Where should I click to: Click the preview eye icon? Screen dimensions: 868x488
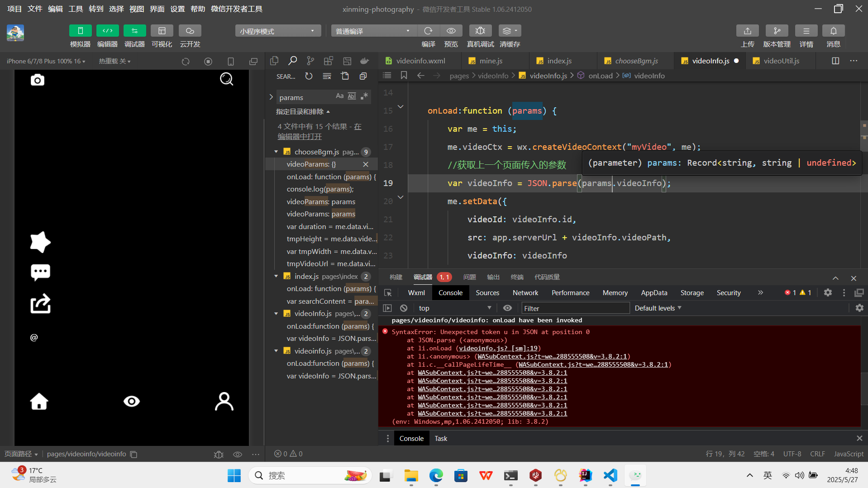click(x=451, y=31)
